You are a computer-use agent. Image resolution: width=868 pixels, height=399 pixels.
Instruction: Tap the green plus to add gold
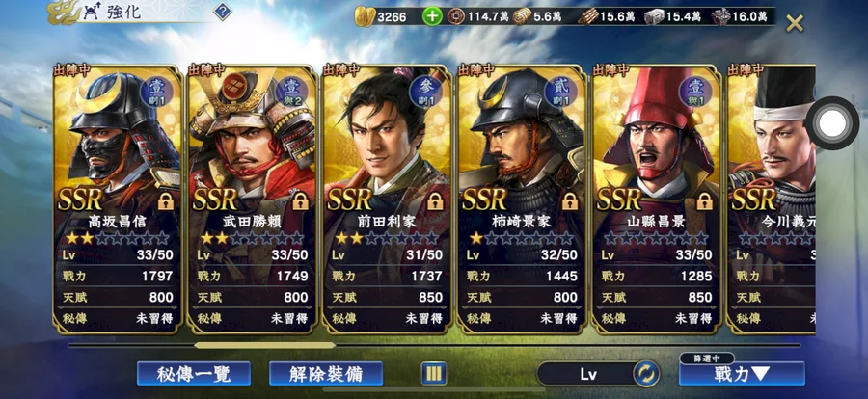point(432,16)
